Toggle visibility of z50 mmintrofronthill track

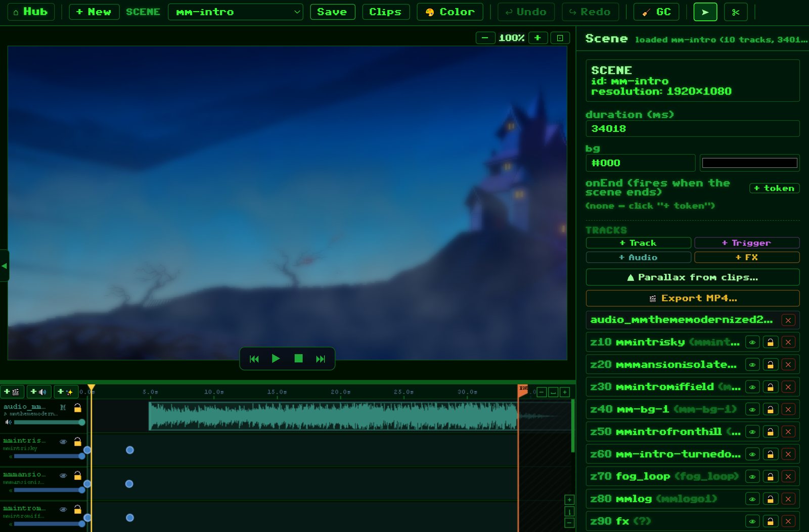752,432
